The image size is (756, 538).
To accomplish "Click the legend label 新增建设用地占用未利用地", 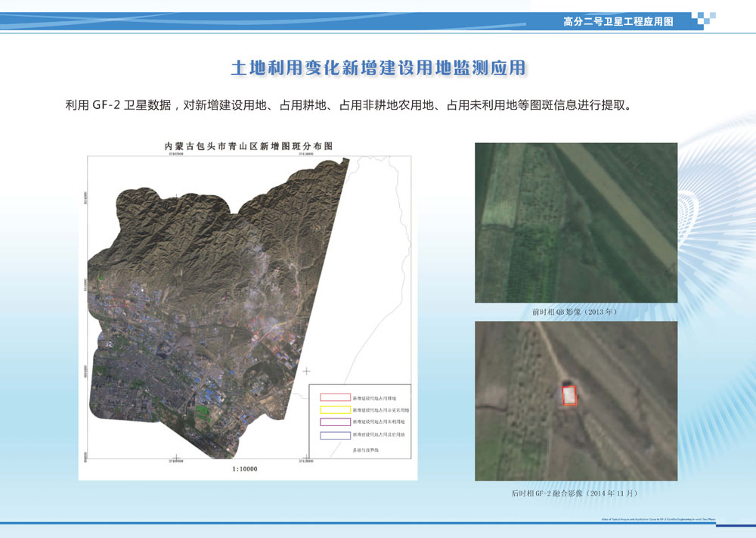I will click(x=379, y=422).
